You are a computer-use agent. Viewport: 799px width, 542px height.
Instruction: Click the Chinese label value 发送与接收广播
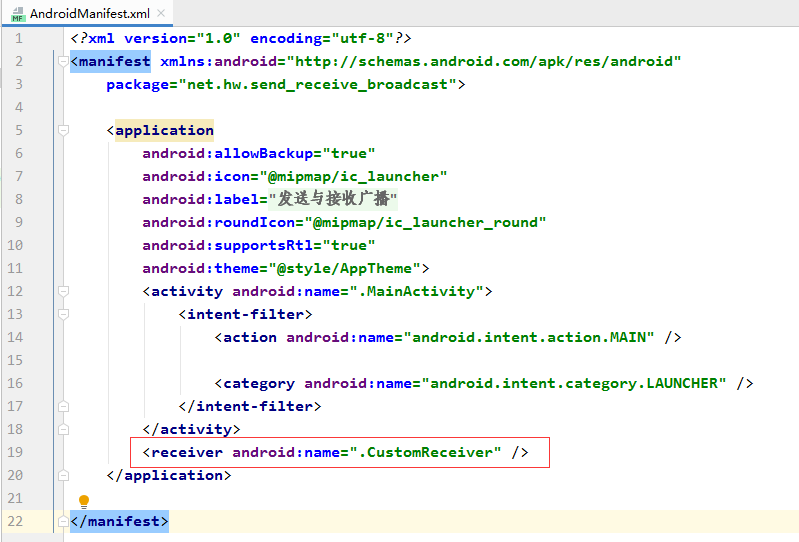pos(333,199)
